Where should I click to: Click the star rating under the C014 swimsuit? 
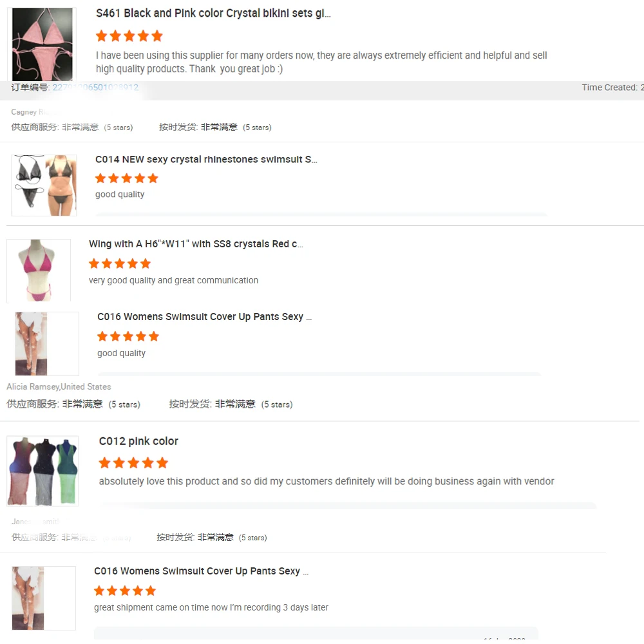(126, 178)
